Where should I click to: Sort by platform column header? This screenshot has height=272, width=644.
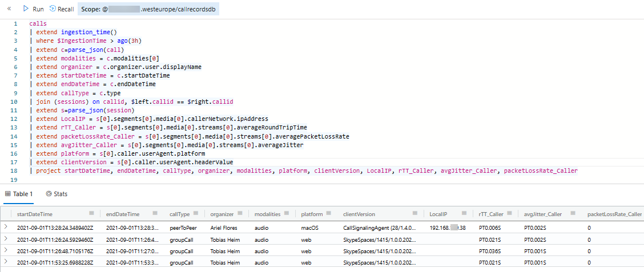pyautogui.click(x=312, y=214)
